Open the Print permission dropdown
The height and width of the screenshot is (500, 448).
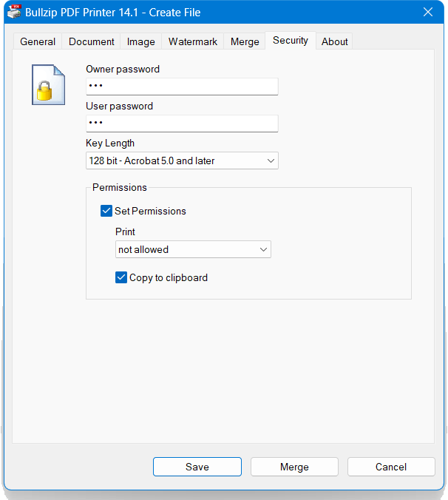pyautogui.click(x=193, y=249)
